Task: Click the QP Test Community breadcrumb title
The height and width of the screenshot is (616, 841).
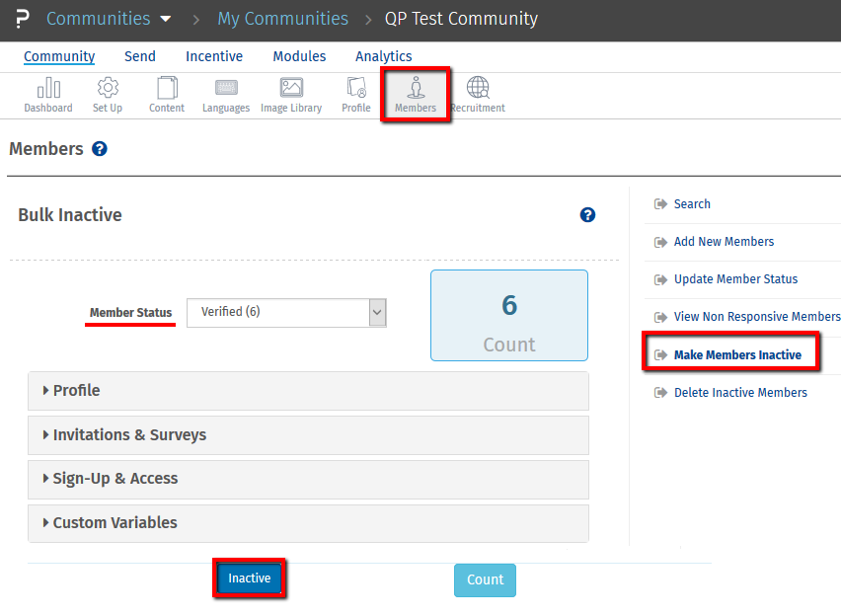Action: click(x=461, y=19)
